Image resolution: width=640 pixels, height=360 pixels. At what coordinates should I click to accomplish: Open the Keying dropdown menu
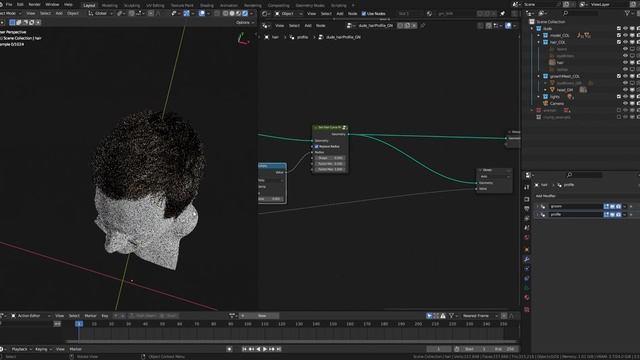click(43, 349)
